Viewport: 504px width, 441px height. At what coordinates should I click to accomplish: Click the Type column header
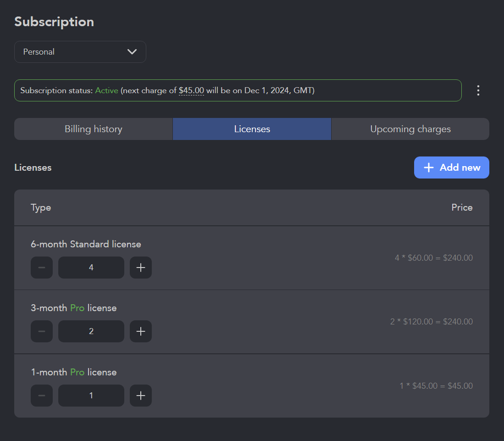[x=41, y=207]
